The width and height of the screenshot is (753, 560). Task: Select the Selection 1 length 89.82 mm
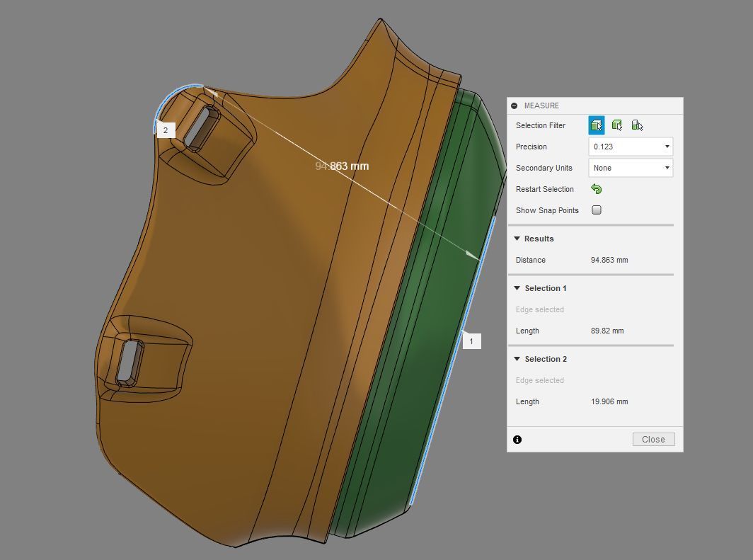click(607, 331)
